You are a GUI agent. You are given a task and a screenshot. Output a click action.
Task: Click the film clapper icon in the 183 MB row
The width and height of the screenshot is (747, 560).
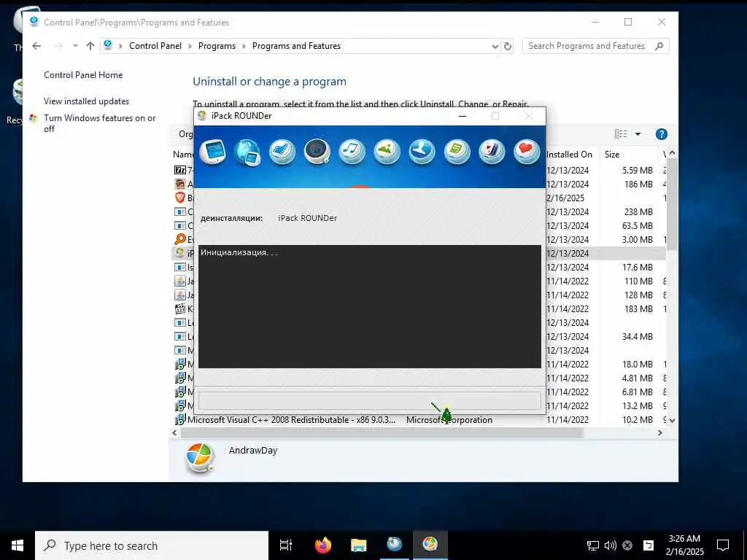click(180, 308)
